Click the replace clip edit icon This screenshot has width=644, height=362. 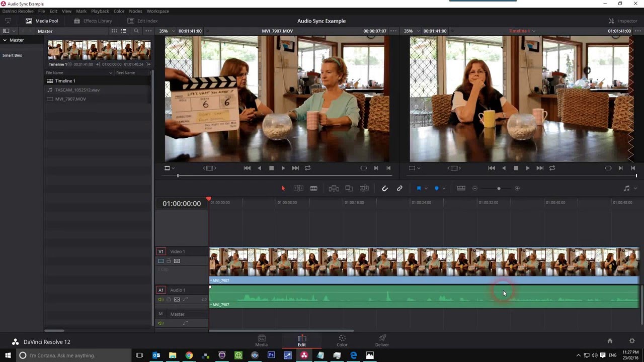pyautogui.click(x=364, y=189)
